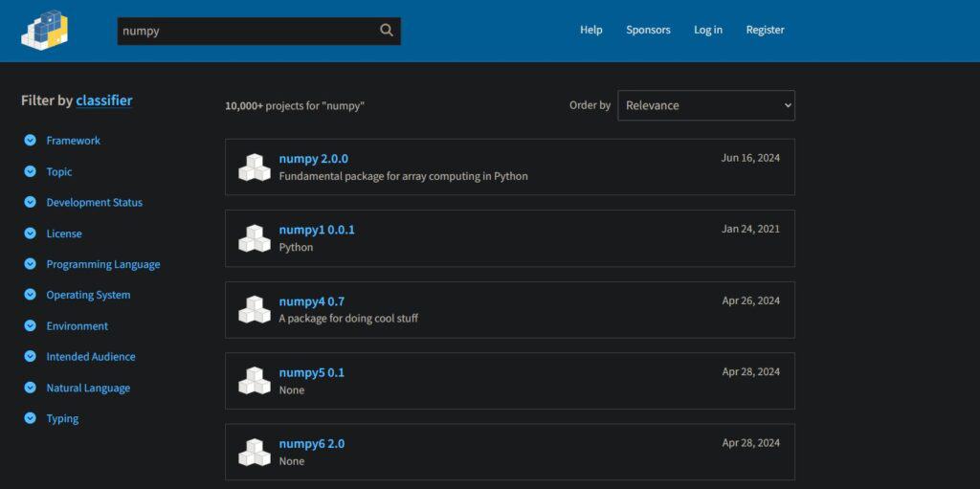Viewport: 980px width, 489px height.
Task: Go to Register
Action: point(765,30)
